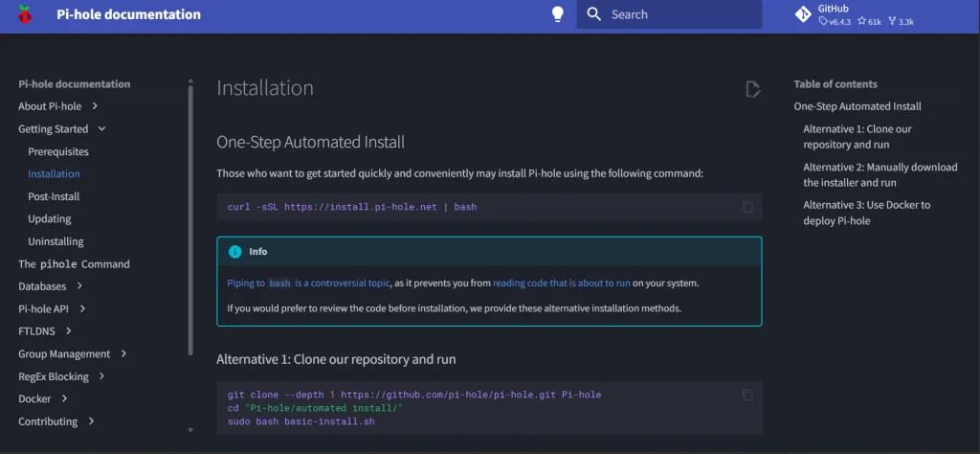Focus the Search input field

pyautogui.click(x=669, y=14)
